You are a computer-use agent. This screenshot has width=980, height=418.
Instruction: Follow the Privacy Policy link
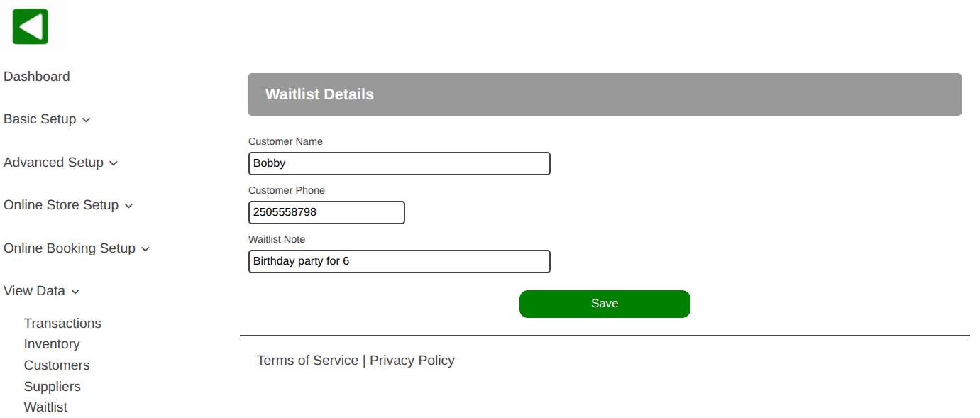click(x=412, y=361)
